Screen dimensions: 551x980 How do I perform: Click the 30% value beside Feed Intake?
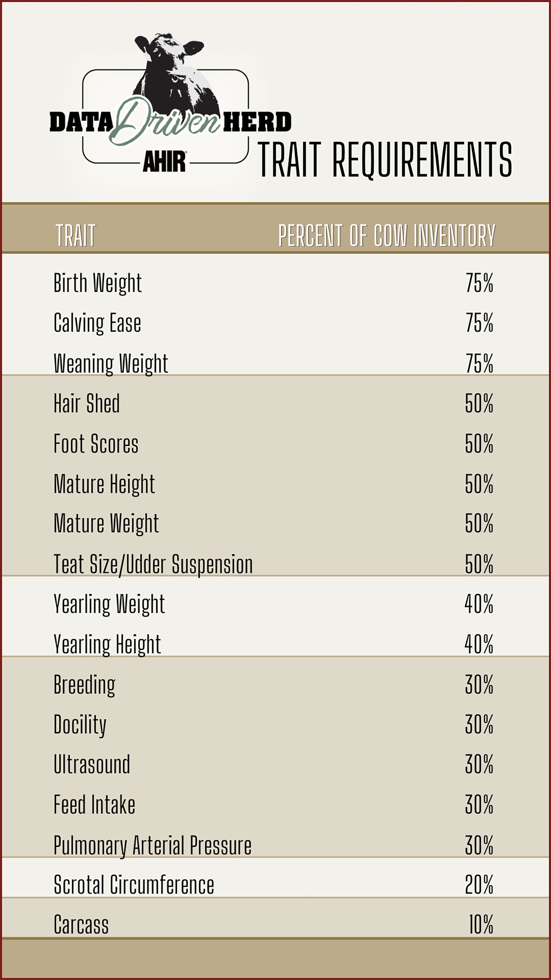(x=479, y=805)
